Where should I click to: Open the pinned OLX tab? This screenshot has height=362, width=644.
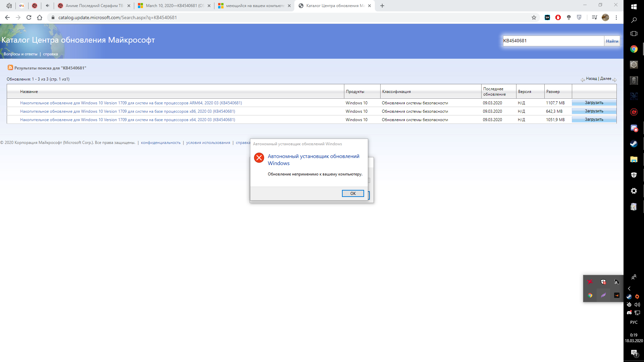[x=22, y=6]
